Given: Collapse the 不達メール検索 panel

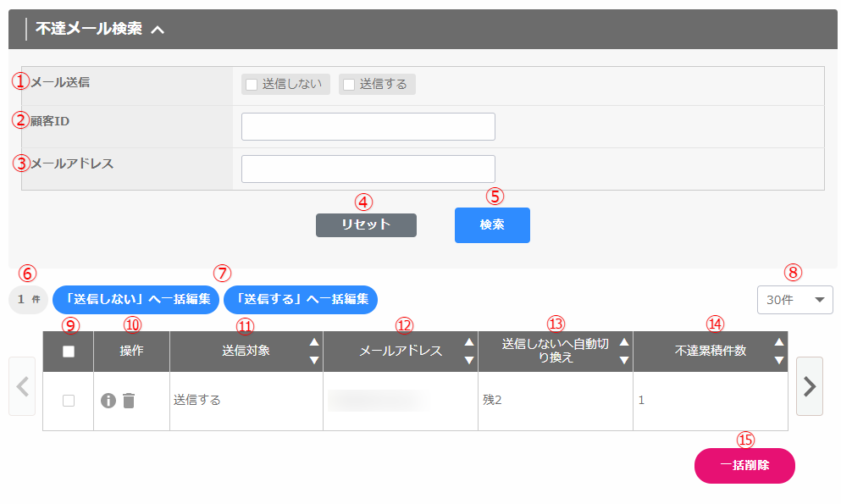Looking at the screenshot, I should click(x=157, y=30).
